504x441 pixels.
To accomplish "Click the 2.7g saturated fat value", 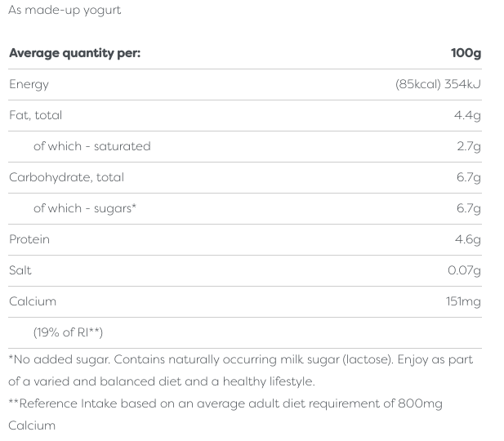I will 468,146.
